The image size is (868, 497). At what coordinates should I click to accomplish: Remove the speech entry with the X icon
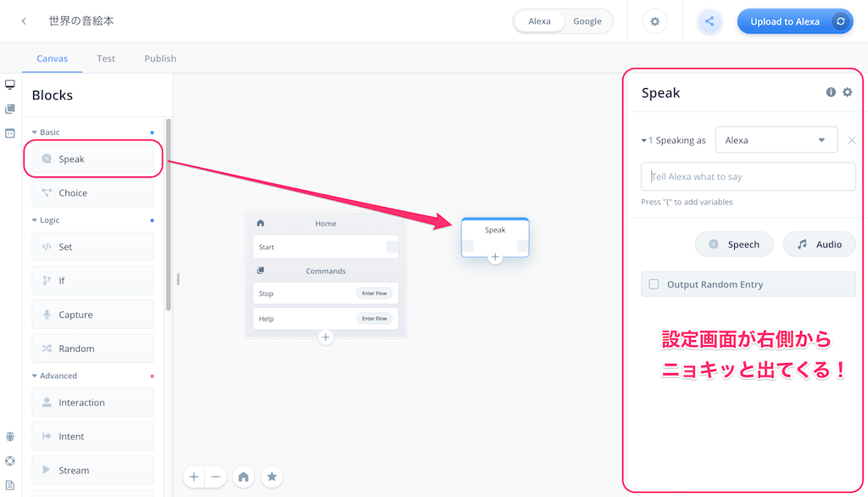(852, 140)
